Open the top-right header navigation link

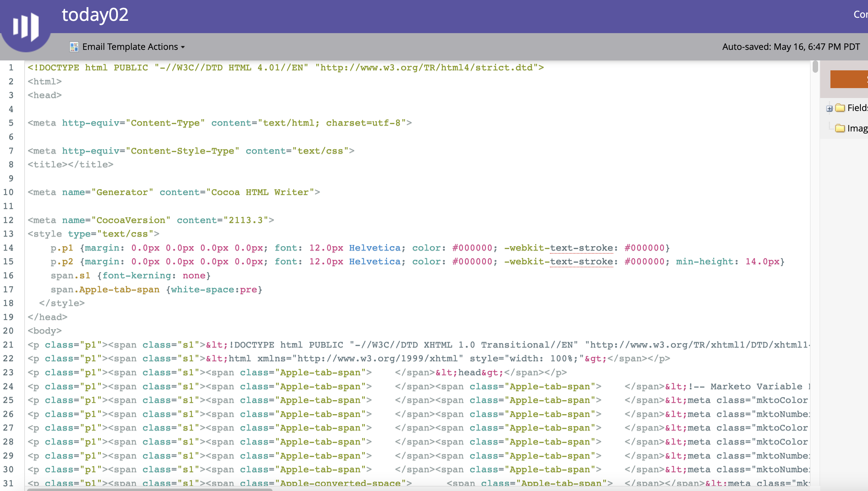[x=861, y=14]
